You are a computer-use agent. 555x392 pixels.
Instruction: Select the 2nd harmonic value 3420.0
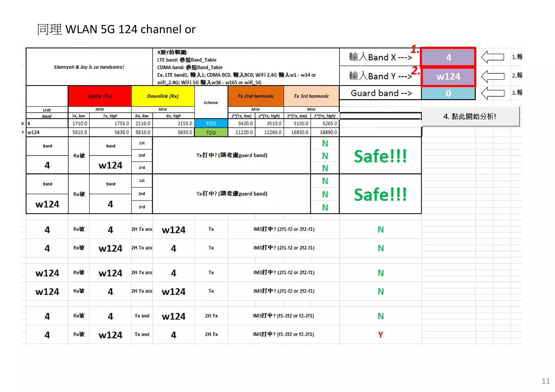coord(241,124)
